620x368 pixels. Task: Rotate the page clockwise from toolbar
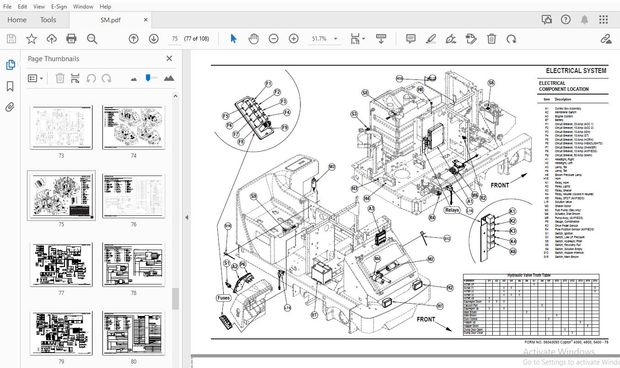511,39
